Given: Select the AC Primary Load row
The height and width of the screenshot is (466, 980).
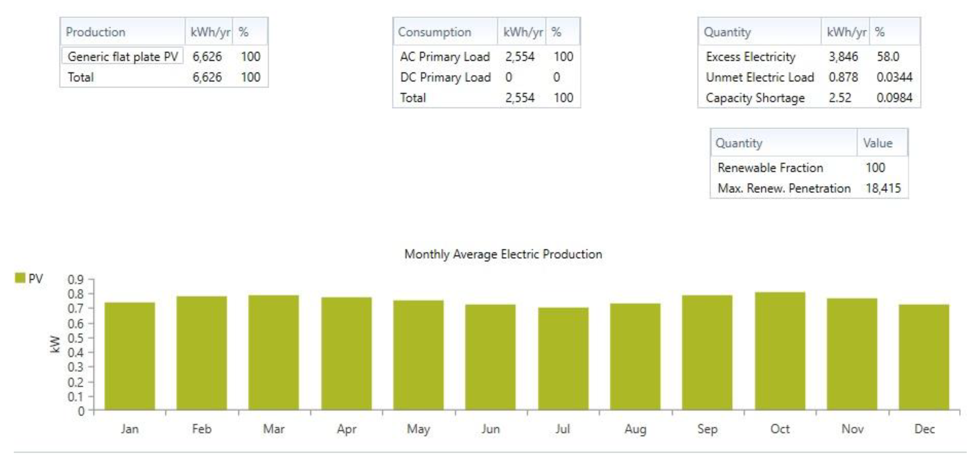Looking at the screenshot, I should 445,56.
